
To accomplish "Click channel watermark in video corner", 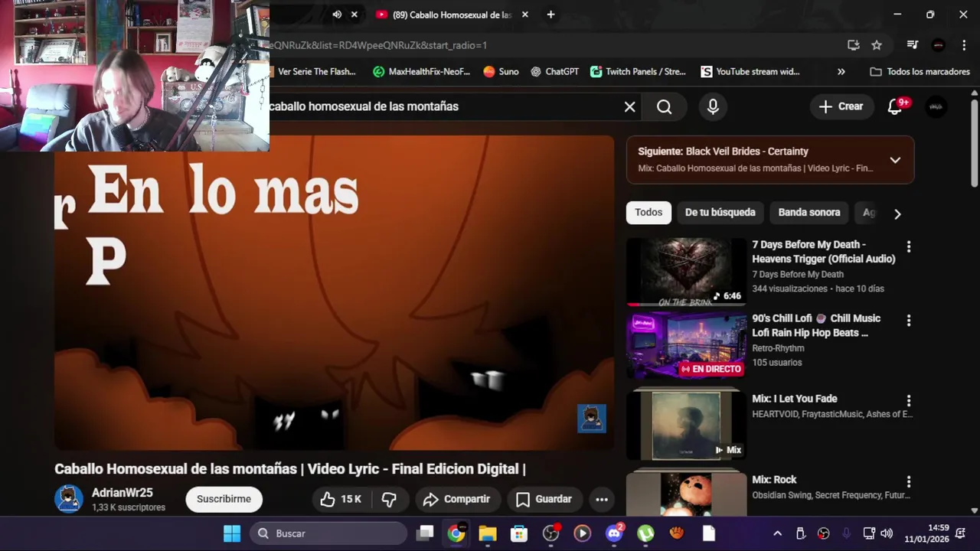I will point(591,419).
